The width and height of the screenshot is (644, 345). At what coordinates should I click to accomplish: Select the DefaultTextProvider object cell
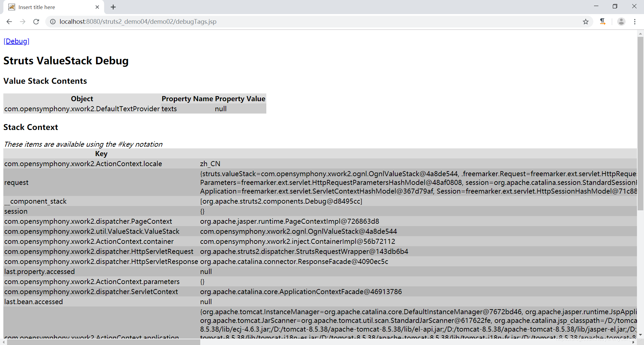click(x=82, y=109)
